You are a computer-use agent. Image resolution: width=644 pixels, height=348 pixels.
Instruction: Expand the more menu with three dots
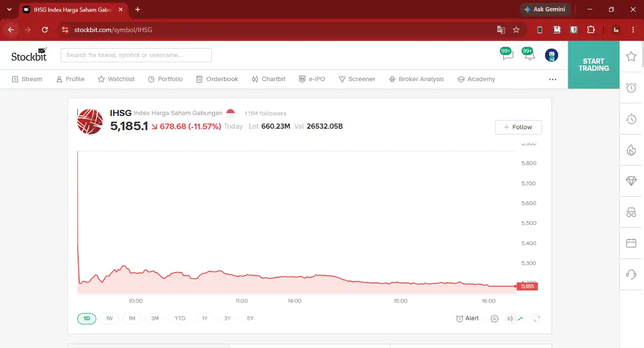[x=553, y=79]
